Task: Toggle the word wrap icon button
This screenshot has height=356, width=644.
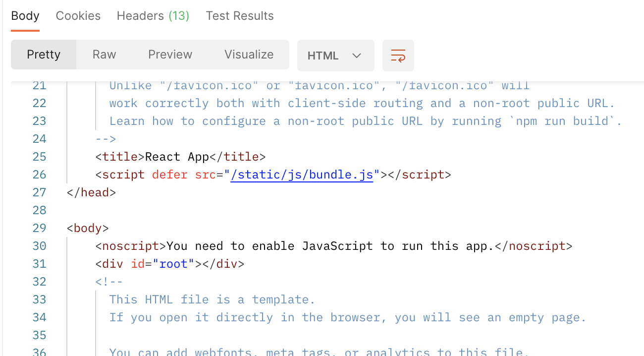Action: pyautogui.click(x=398, y=56)
